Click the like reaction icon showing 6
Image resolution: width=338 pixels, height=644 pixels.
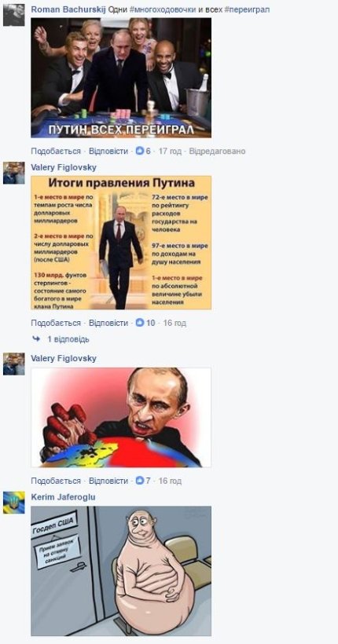[140, 151]
